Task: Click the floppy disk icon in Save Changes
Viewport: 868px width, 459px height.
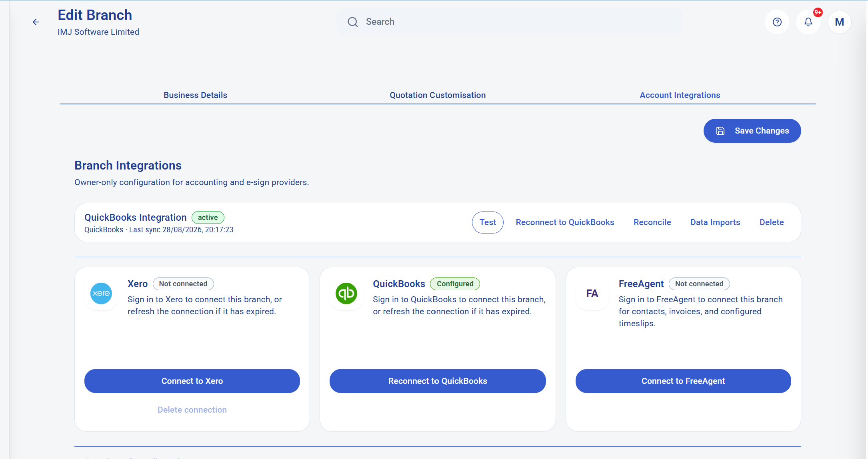Action: [720, 131]
